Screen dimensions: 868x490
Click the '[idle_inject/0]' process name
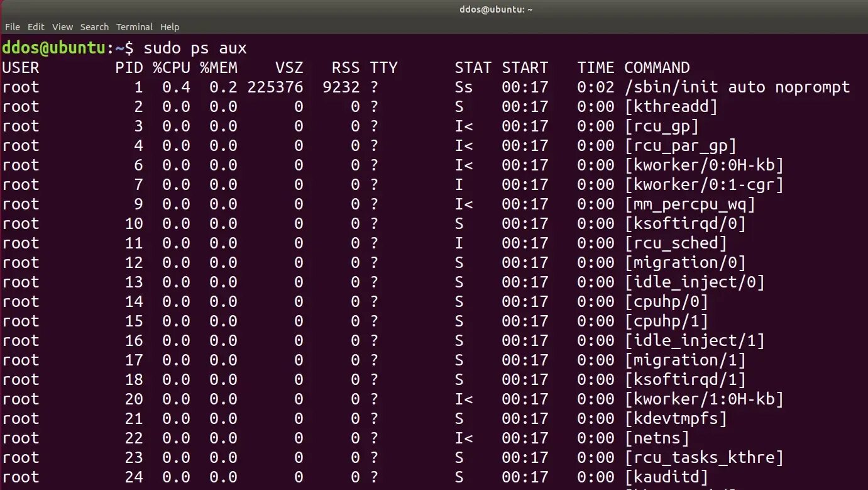(x=695, y=282)
